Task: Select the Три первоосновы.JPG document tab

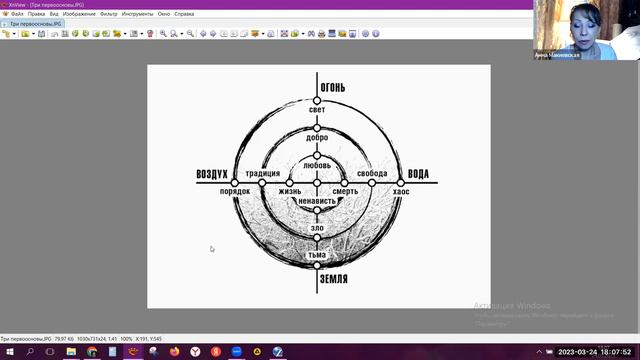Action: (32, 24)
